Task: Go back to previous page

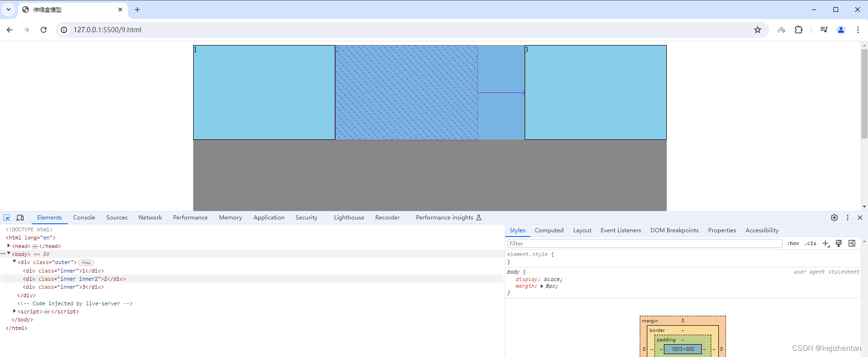Action: tap(9, 30)
